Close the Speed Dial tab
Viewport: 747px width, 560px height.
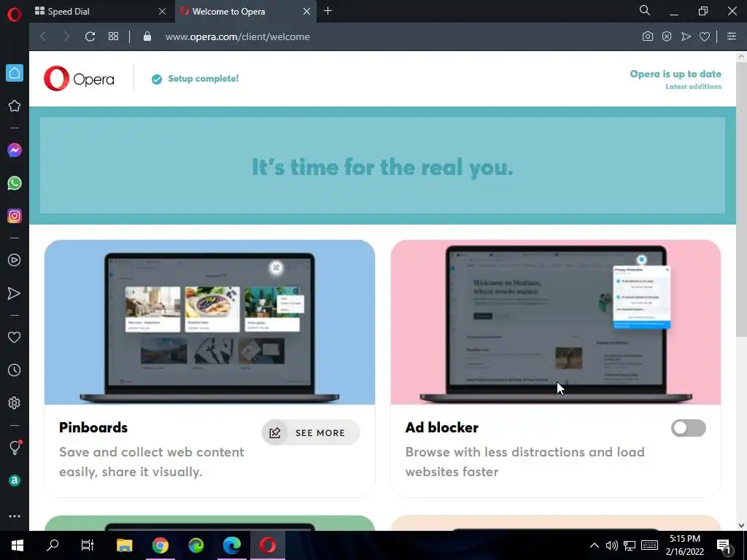coord(162,12)
